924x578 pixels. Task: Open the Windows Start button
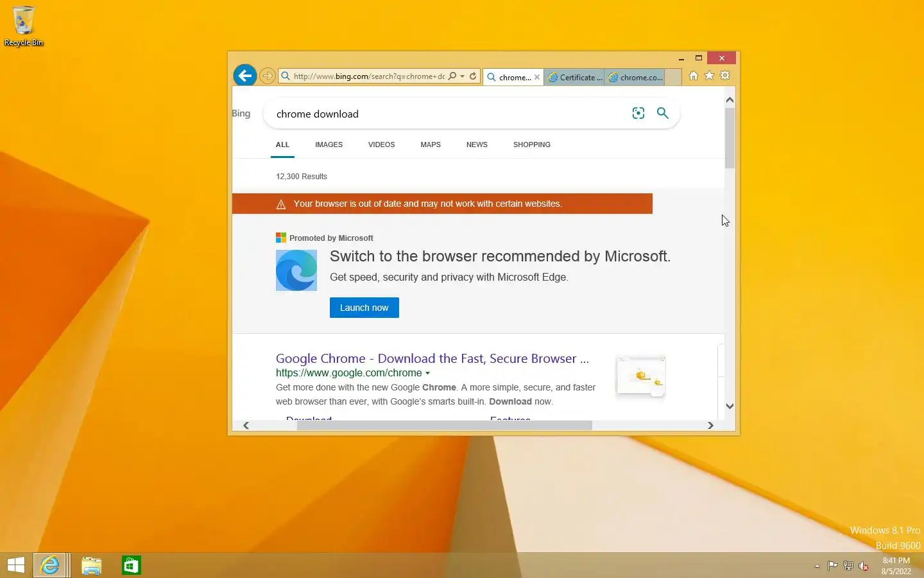coord(15,565)
